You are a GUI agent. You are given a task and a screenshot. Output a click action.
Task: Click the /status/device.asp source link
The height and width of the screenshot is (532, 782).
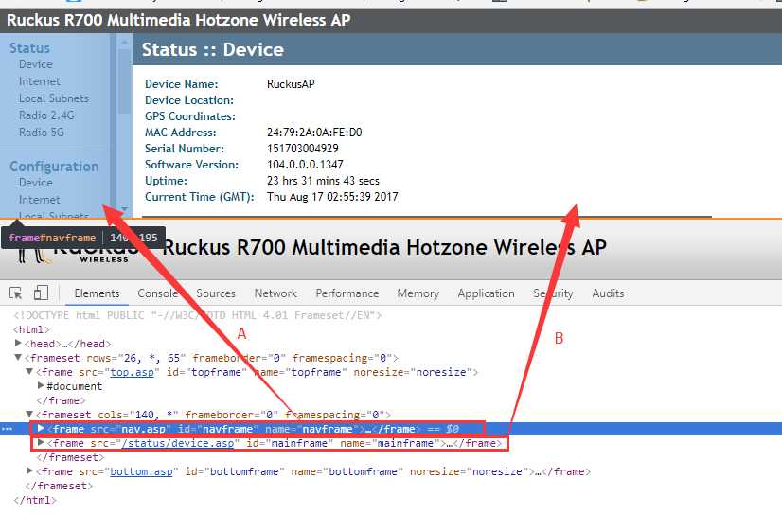[178, 443]
